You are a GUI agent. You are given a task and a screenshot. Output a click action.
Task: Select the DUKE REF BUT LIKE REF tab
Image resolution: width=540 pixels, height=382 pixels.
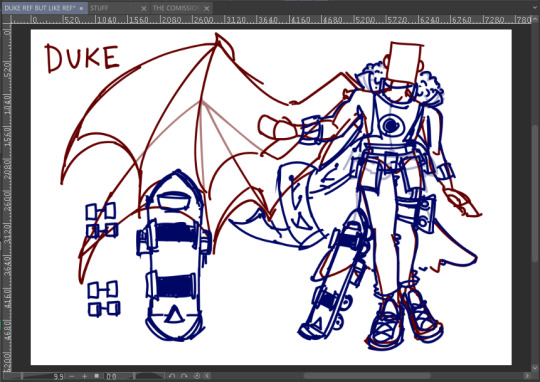[40, 8]
